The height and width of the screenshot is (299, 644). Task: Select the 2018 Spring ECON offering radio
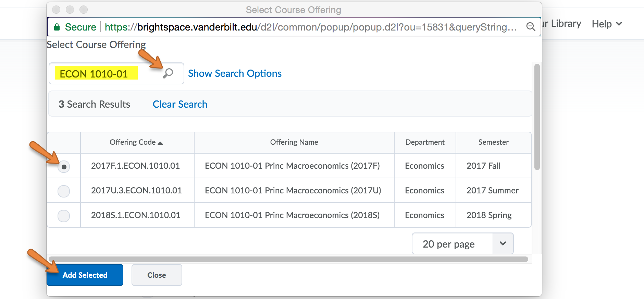pyautogui.click(x=64, y=216)
